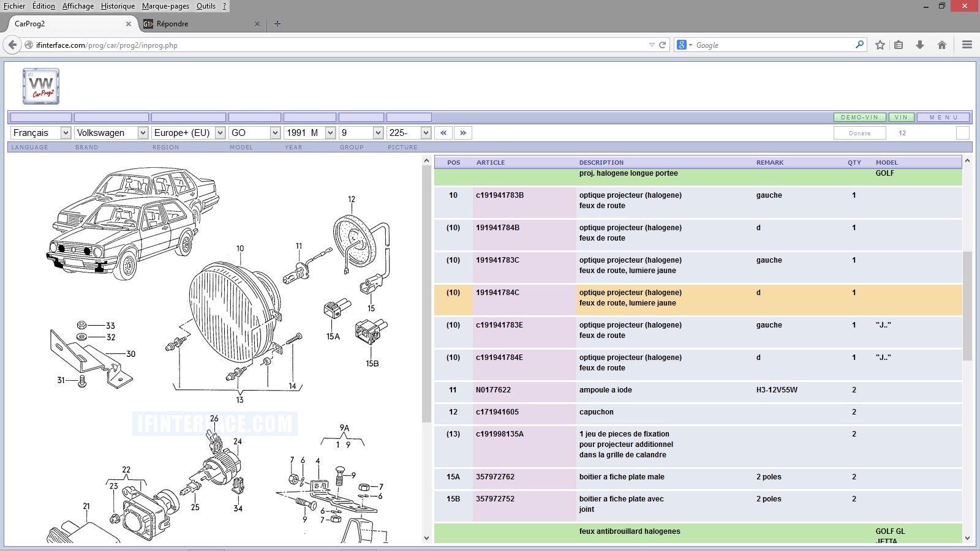Select article 191941784B
The width and height of the screenshot is (980, 551).
point(497,228)
